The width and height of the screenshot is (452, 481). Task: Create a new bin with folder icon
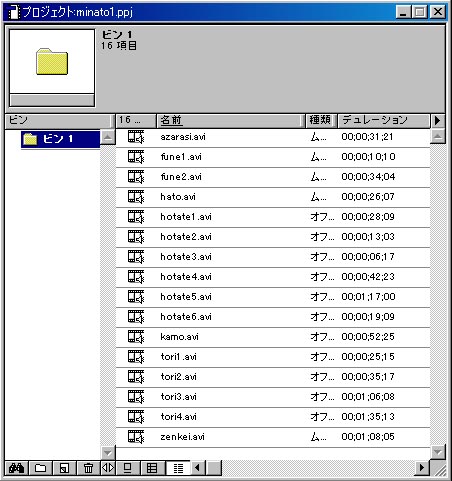point(40,468)
